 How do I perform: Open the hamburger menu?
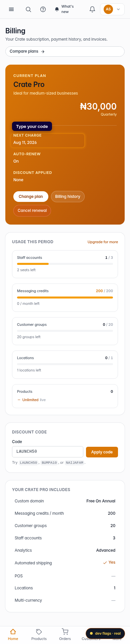[x=11, y=9]
